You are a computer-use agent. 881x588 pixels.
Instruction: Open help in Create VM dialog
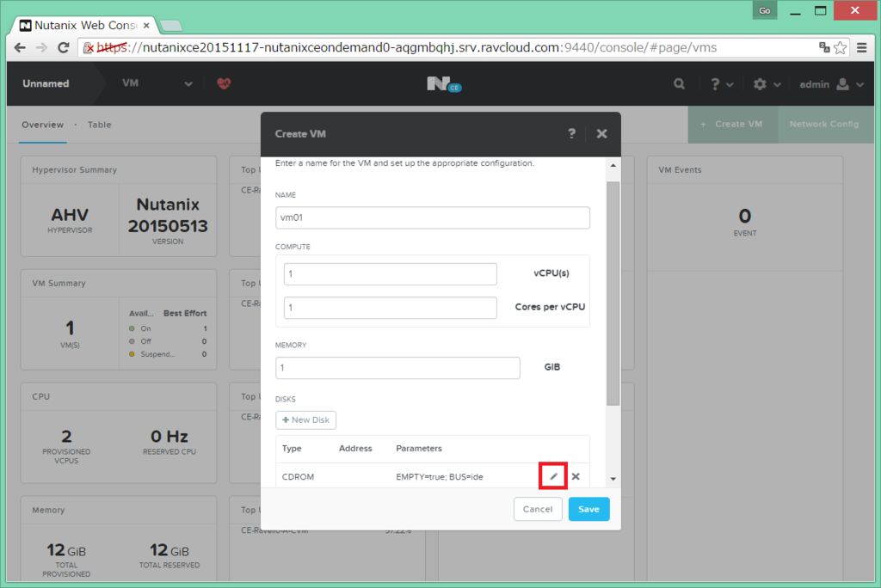pos(571,133)
